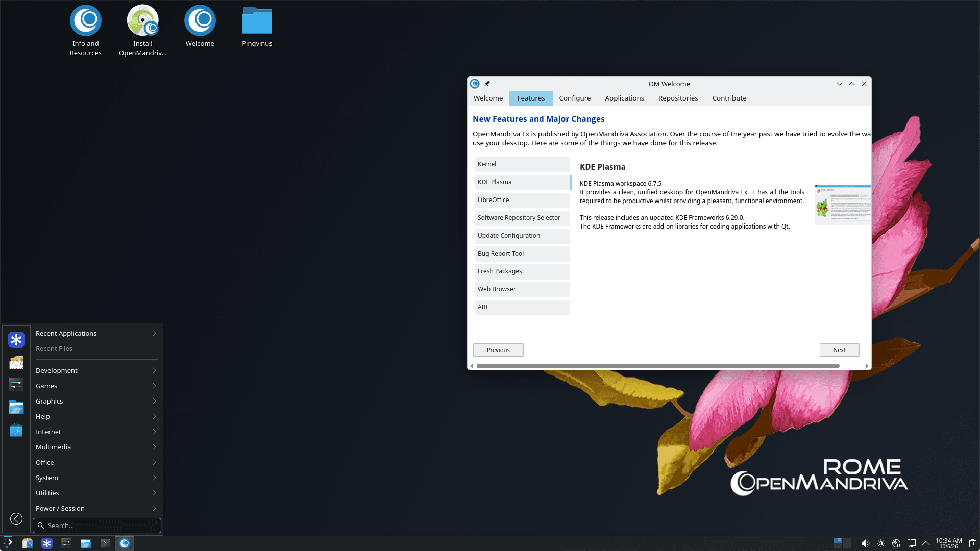Screen dimensions: 980x551
Task: Expand the Power / Session submenu
Action: click(96, 508)
